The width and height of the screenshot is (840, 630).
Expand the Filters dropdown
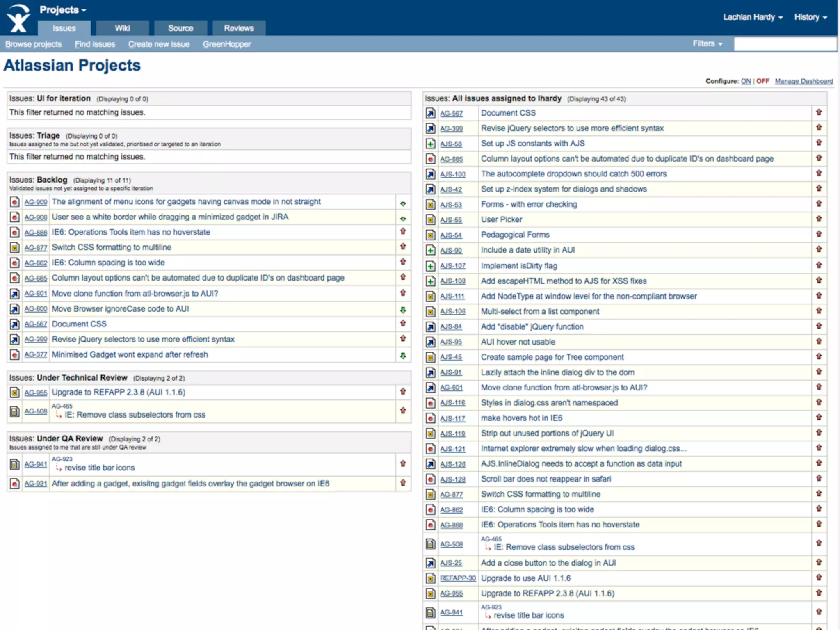[x=707, y=43]
